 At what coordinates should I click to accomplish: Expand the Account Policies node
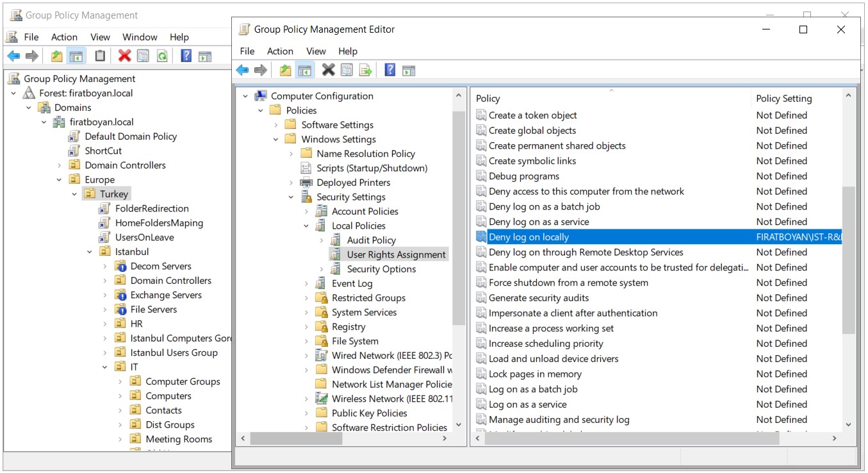[306, 212]
